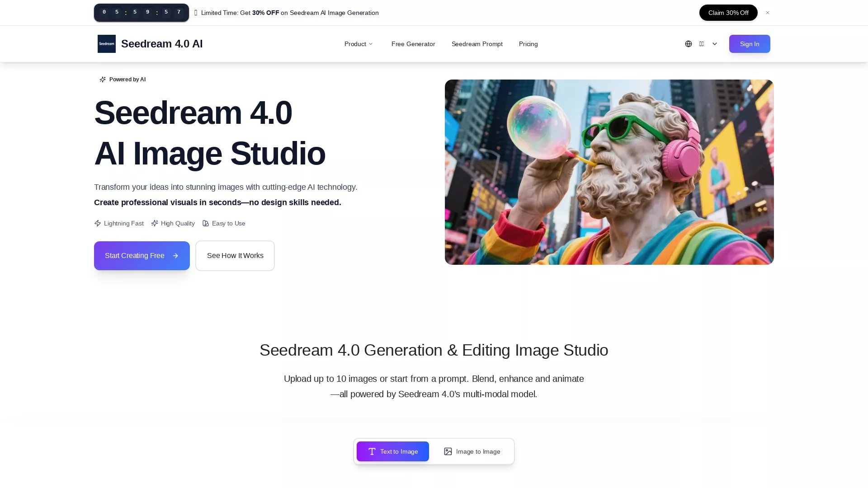The width and height of the screenshot is (868, 488).
Task: Expand the Product dropdown menu
Action: point(359,44)
